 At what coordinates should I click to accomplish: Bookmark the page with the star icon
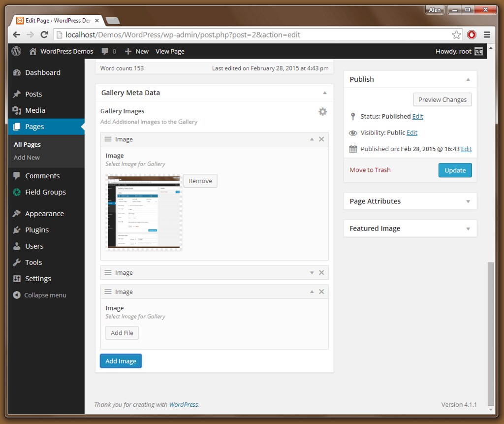pos(456,35)
